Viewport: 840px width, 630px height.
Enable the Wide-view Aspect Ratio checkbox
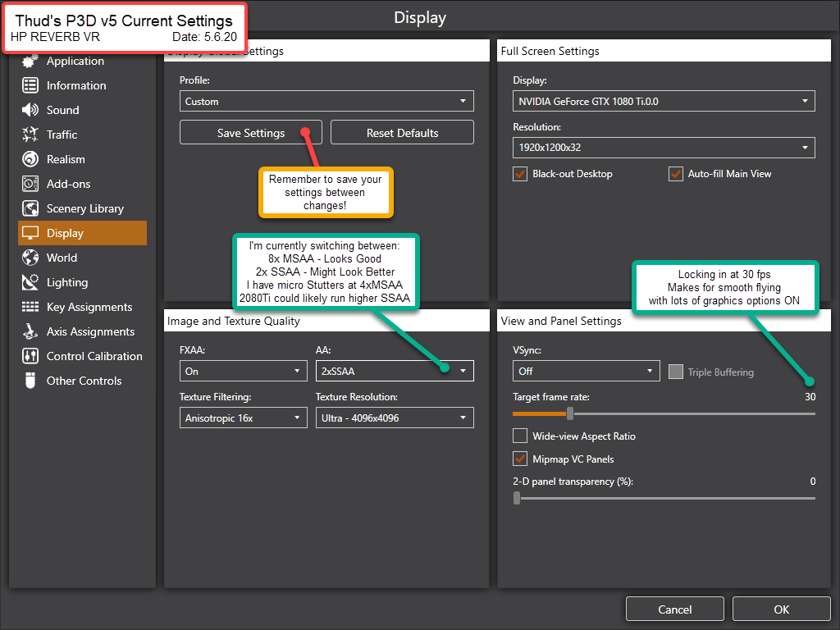click(520, 436)
